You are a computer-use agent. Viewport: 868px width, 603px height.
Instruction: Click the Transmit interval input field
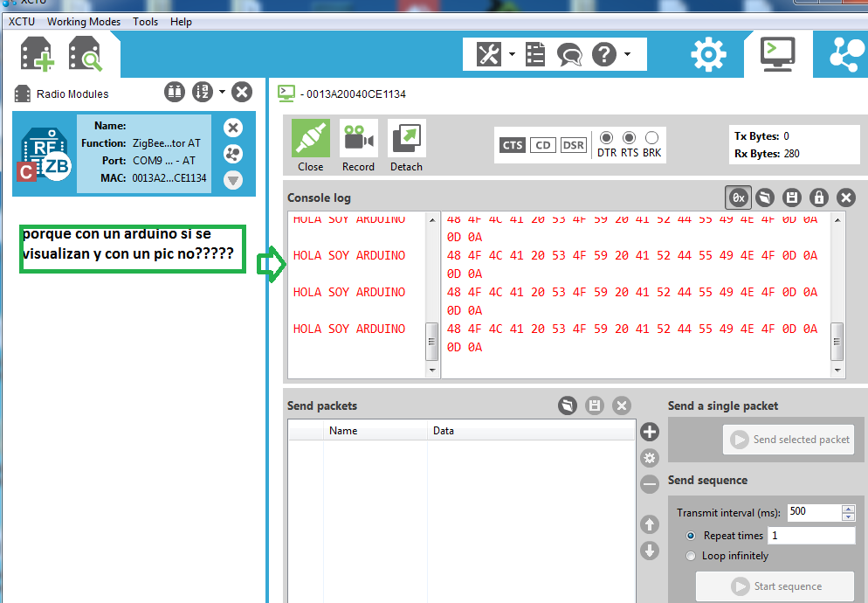pyautogui.click(x=815, y=512)
